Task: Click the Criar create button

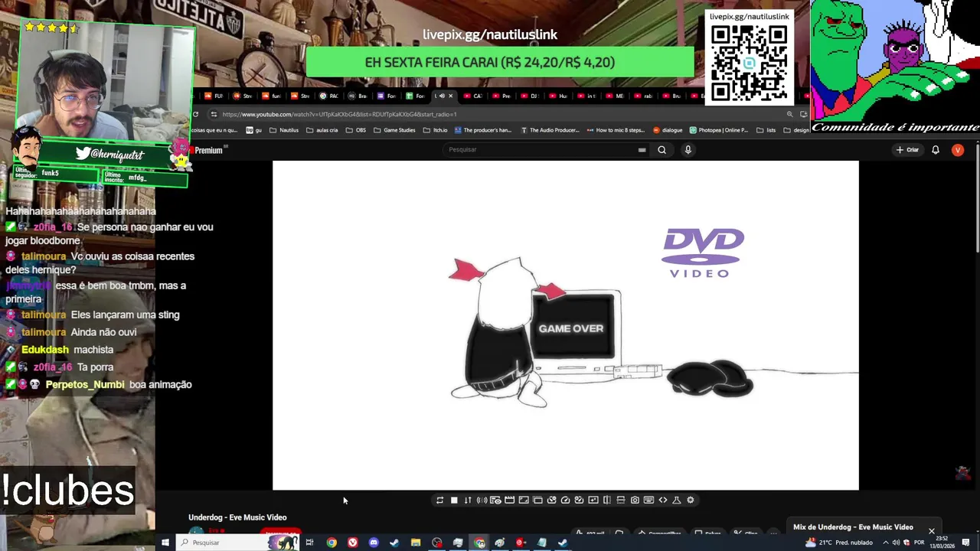Action: coord(907,150)
